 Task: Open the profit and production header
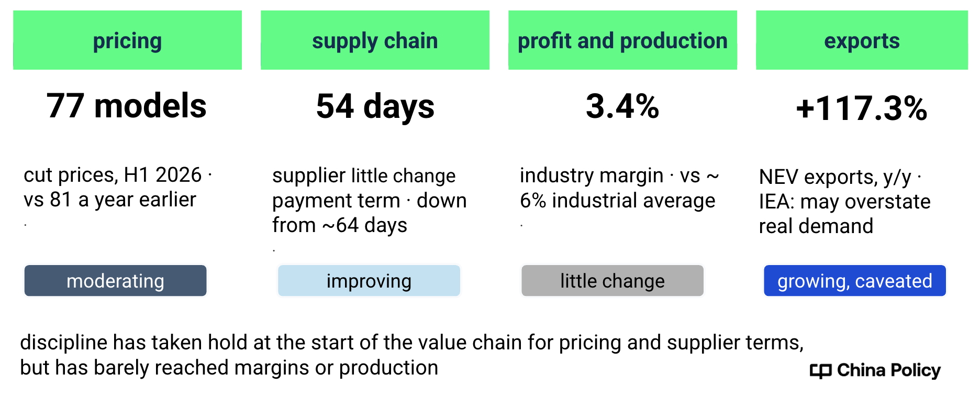click(622, 40)
